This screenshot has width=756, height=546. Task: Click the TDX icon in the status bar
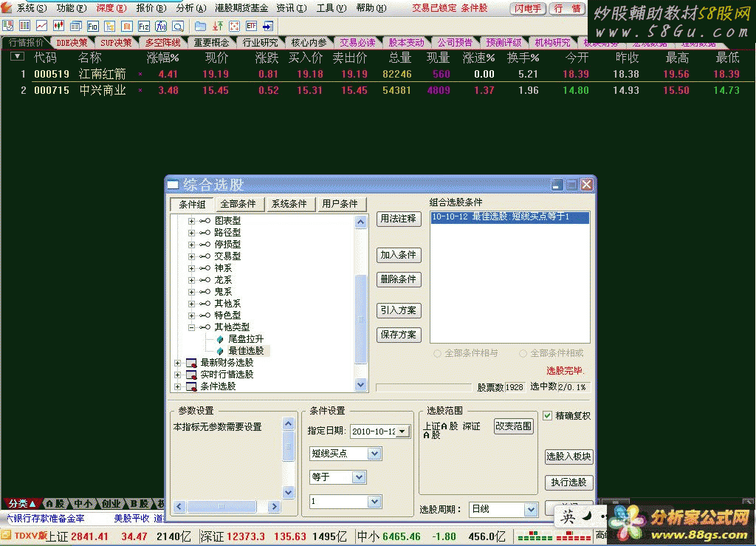coord(6,535)
